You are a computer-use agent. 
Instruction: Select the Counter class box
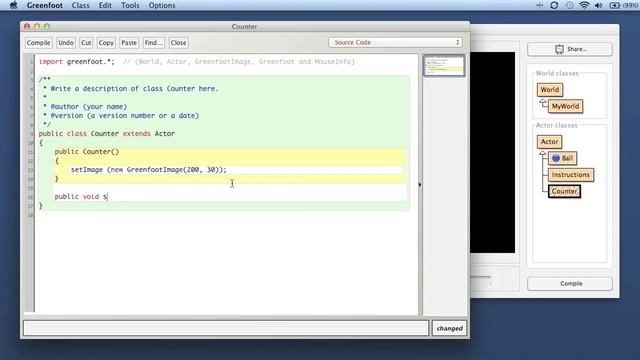coord(564,191)
